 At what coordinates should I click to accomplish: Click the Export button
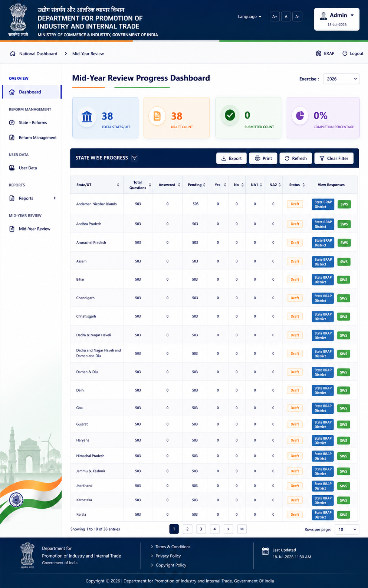[231, 158]
